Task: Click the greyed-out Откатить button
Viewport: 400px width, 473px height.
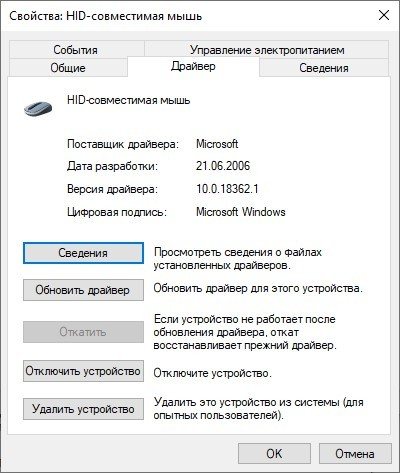Action: point(83,332)
